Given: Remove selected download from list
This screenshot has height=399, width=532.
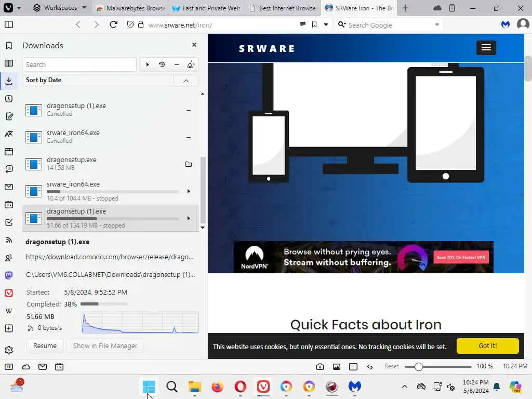Looking at the screenshot, I should 177,64.
